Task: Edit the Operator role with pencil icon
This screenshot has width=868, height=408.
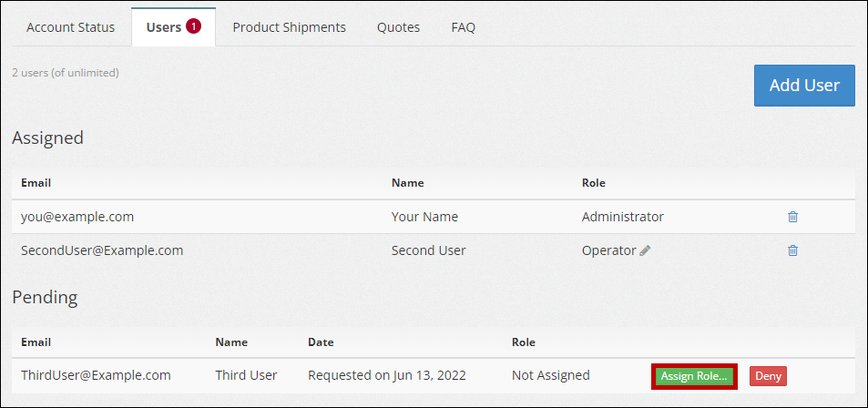Action: 645,250
